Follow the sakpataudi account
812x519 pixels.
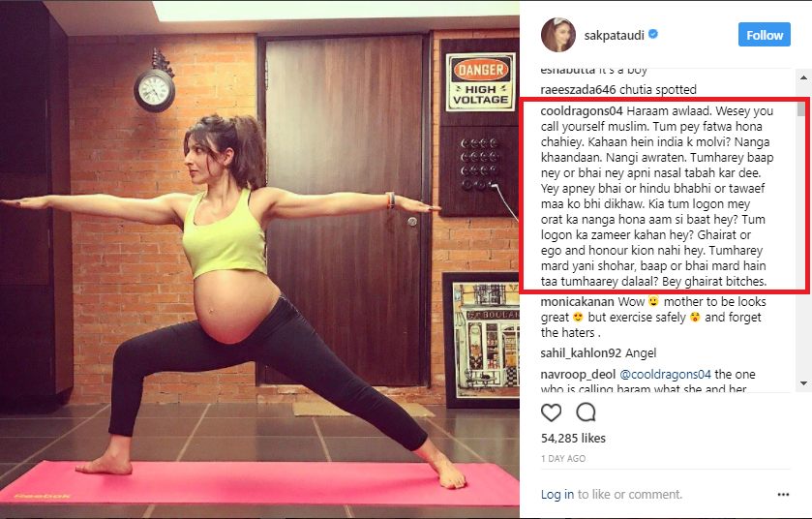pos(765,35)
